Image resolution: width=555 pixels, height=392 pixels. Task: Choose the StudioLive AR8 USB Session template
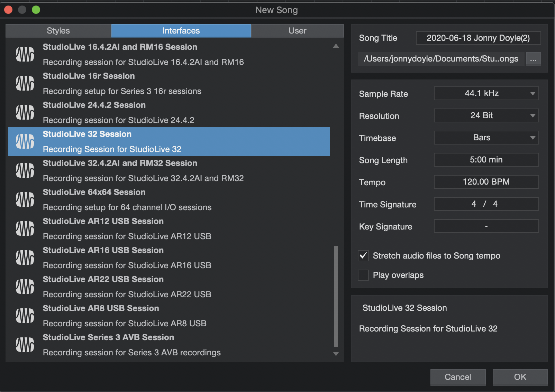pos(169,316)
